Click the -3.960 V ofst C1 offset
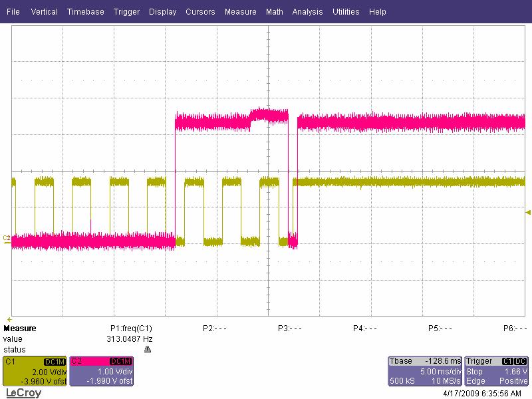This screenshot has height=399, width=532. click(x=43, y=381)
